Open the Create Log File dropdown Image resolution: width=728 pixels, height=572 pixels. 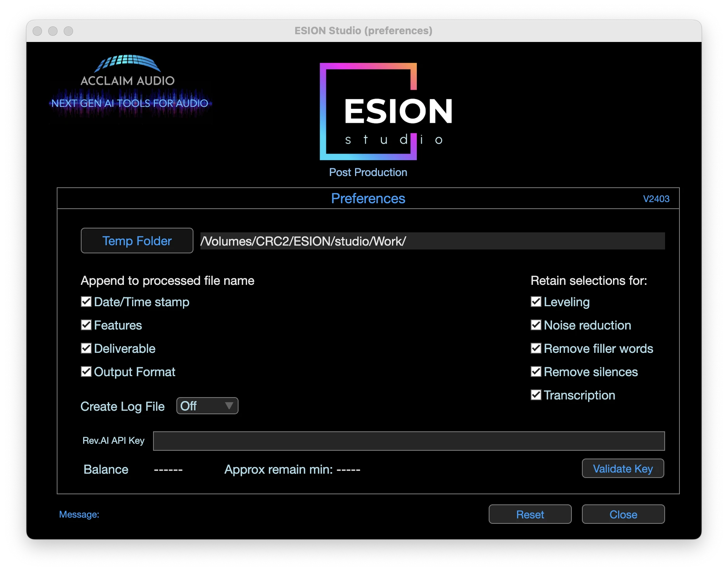pos(207,406)
